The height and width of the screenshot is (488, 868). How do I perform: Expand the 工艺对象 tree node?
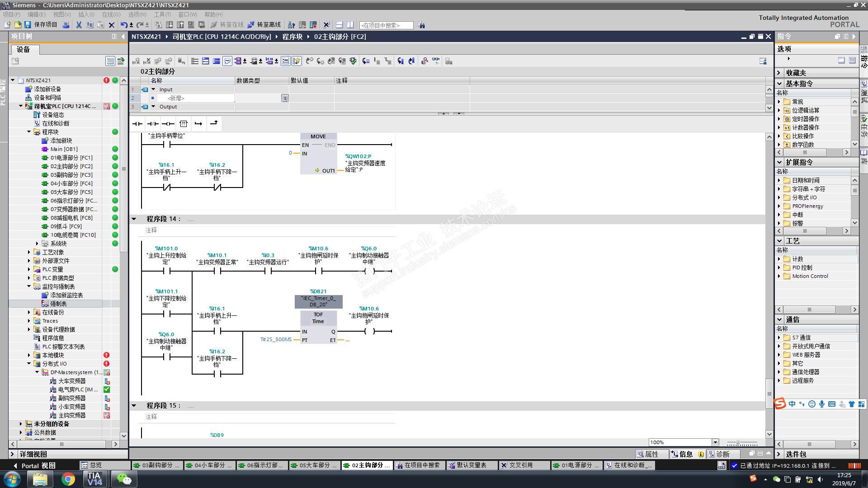point(29,252)
